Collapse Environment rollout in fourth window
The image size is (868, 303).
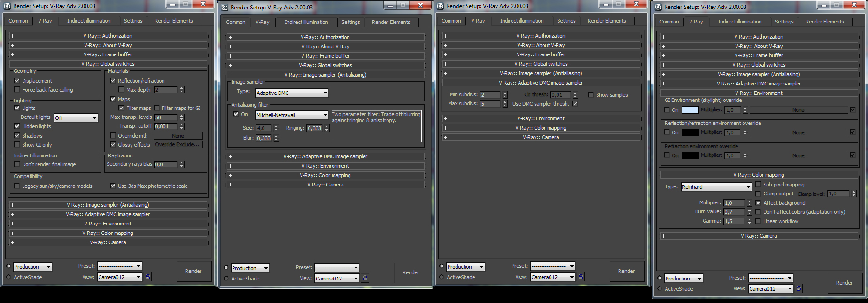759,93
